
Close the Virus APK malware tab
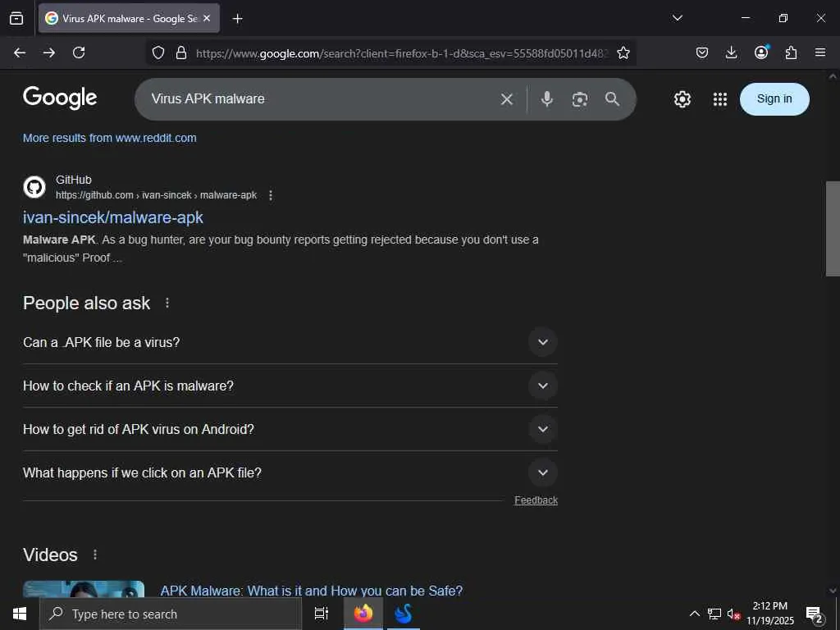207,18
